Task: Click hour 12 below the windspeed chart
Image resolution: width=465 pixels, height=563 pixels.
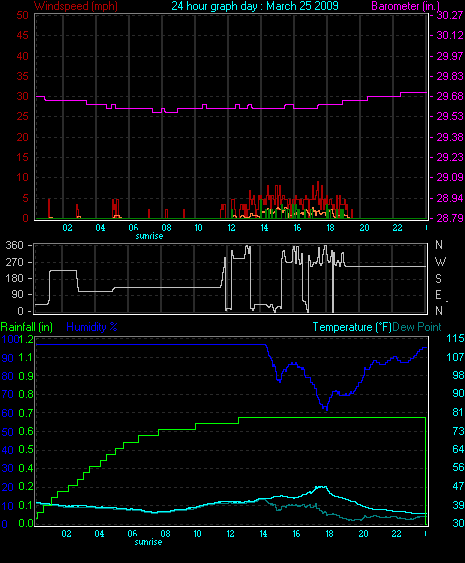Action: pyautogui.click(x=231, y=228)
